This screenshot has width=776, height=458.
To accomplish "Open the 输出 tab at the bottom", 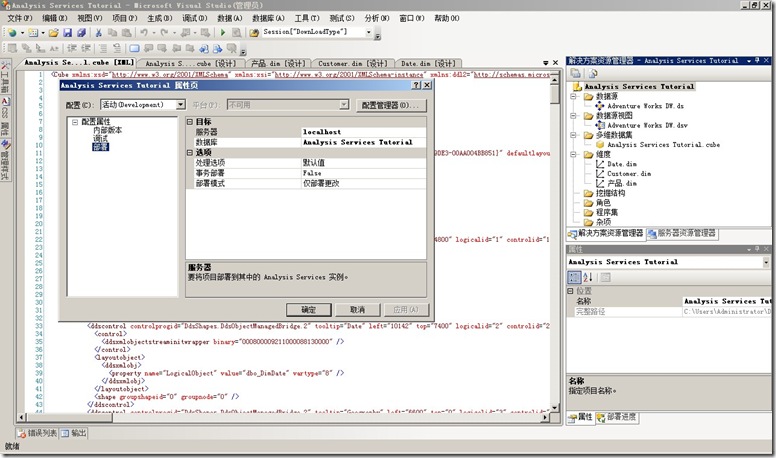I will click(x=74, y=433).
